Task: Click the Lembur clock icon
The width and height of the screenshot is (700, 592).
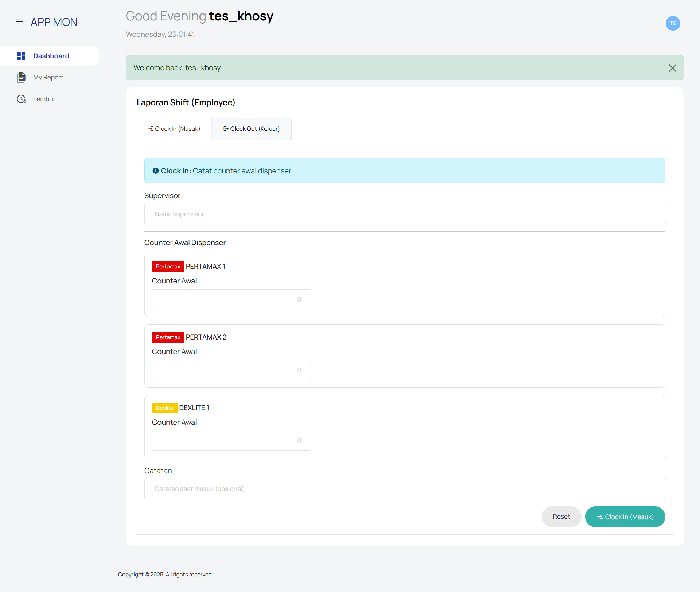Action: click(x=21, y=99)
